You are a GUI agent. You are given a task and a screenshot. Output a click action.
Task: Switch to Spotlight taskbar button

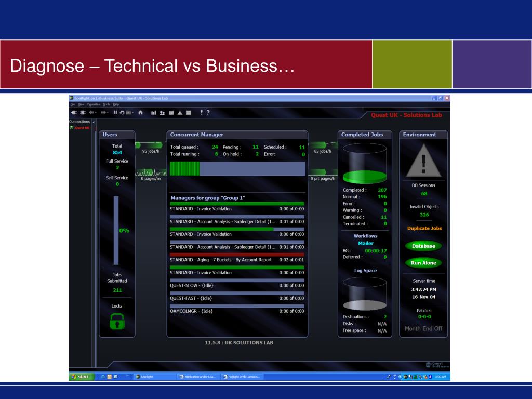pos(154,377)
